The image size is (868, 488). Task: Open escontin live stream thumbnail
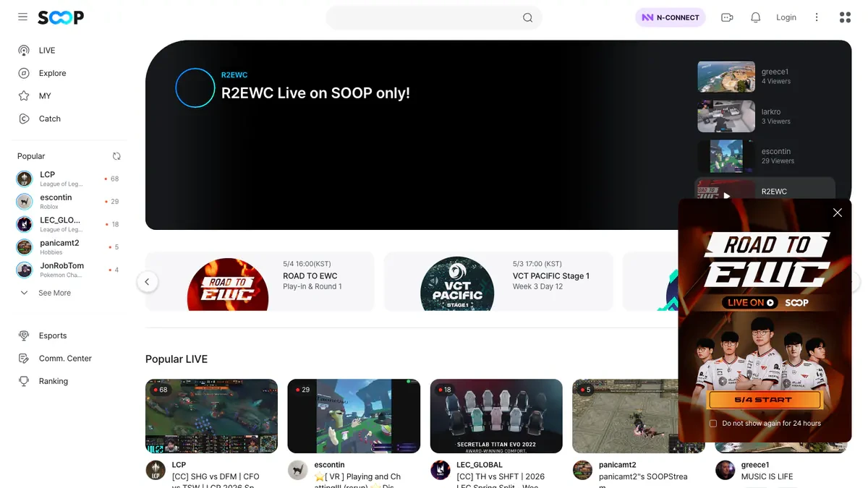pos(354,416)
